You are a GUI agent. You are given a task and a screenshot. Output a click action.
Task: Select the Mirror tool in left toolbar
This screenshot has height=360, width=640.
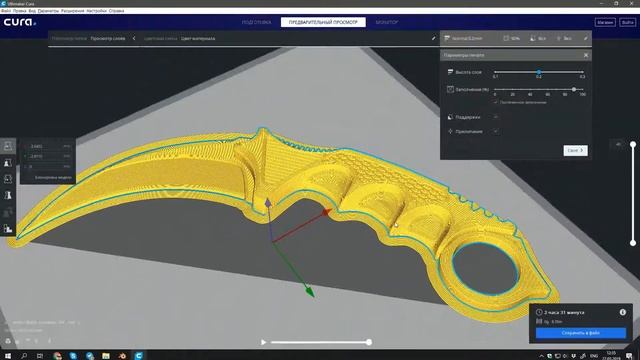coord(8,196)
